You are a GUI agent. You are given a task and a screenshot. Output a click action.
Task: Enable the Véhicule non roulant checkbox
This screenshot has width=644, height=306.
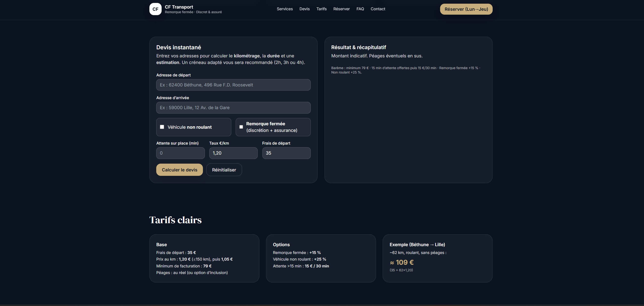(x=162, y=127)
